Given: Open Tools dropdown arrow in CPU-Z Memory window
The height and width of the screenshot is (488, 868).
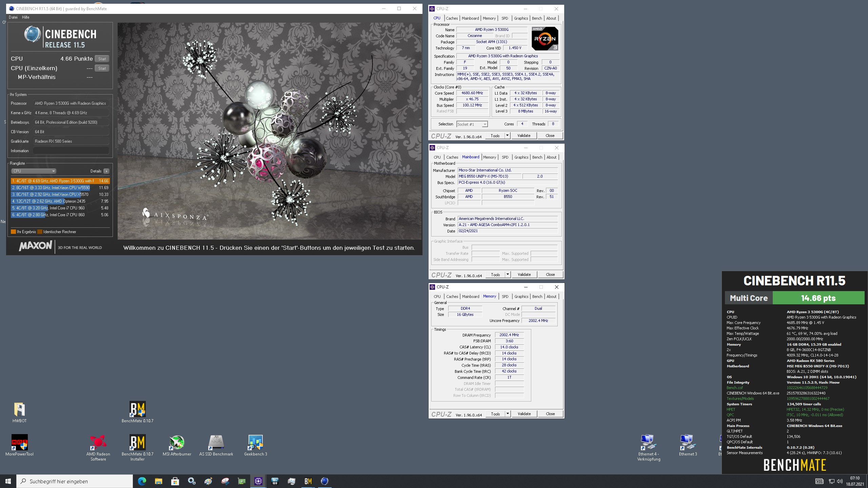Looking at the screenshot, I should (508, 414).
